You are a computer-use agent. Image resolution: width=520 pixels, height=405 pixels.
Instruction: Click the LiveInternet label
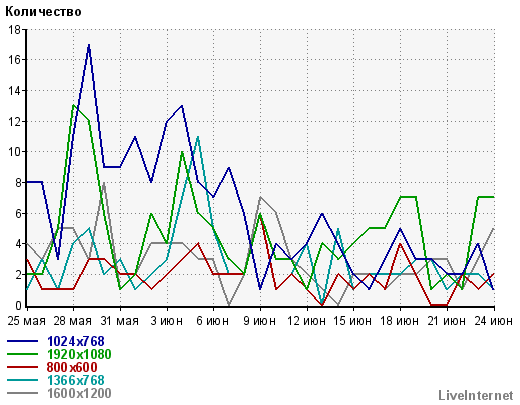(476, 395)
